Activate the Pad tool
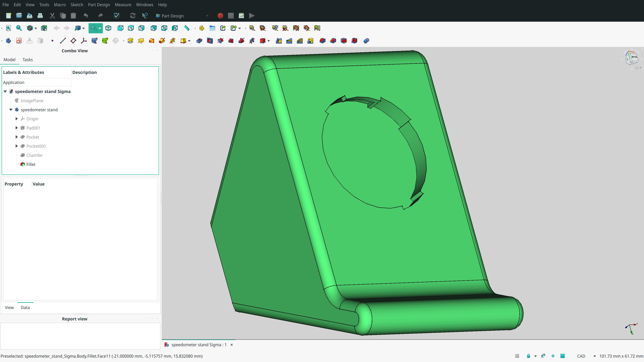The image size is (644, 362). click(x=130, y=40)
